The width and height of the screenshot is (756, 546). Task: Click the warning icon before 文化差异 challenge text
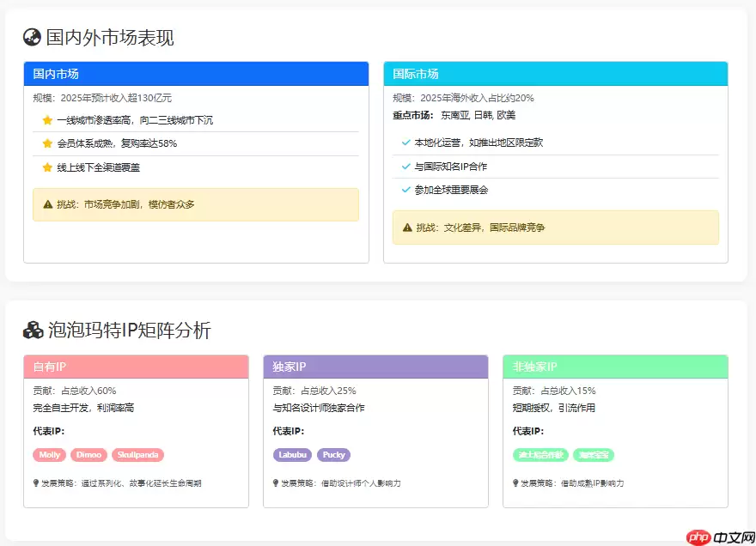point(405,227)
